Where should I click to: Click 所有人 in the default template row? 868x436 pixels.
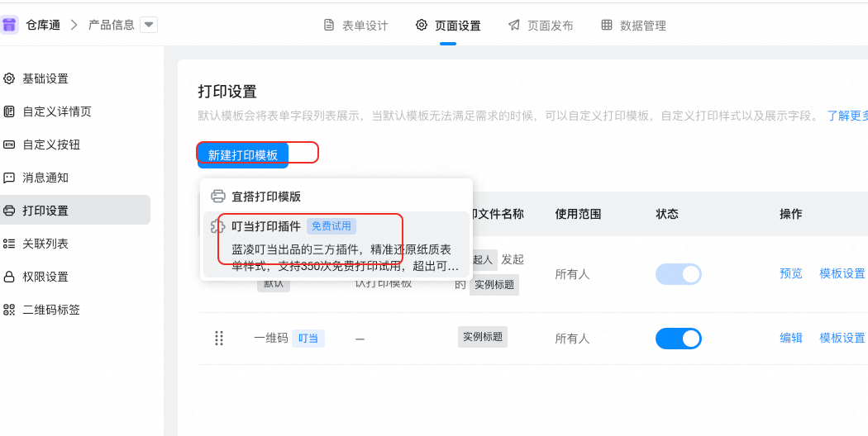point(572,274)
